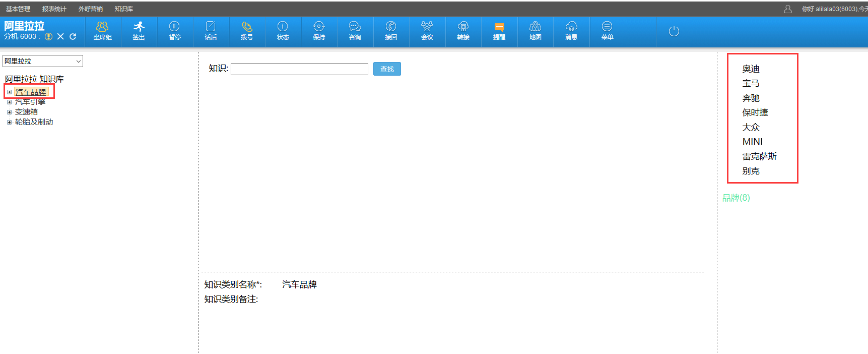Open the 地图 map icon
868x354 pixels.
point(535,31)
